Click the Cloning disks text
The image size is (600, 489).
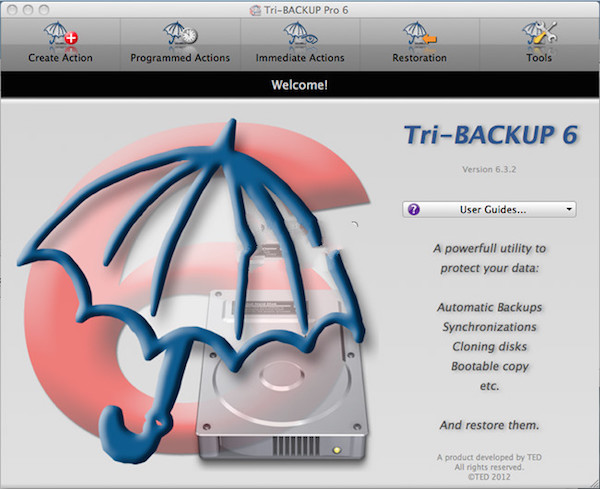click(489, 346)
